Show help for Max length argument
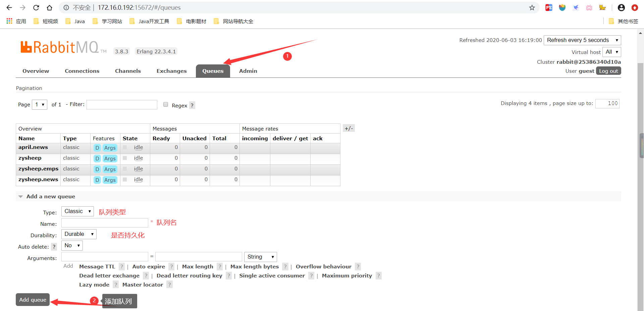Image resolution: width=644 pixels, height=311 pixels. tap(220, 266)
